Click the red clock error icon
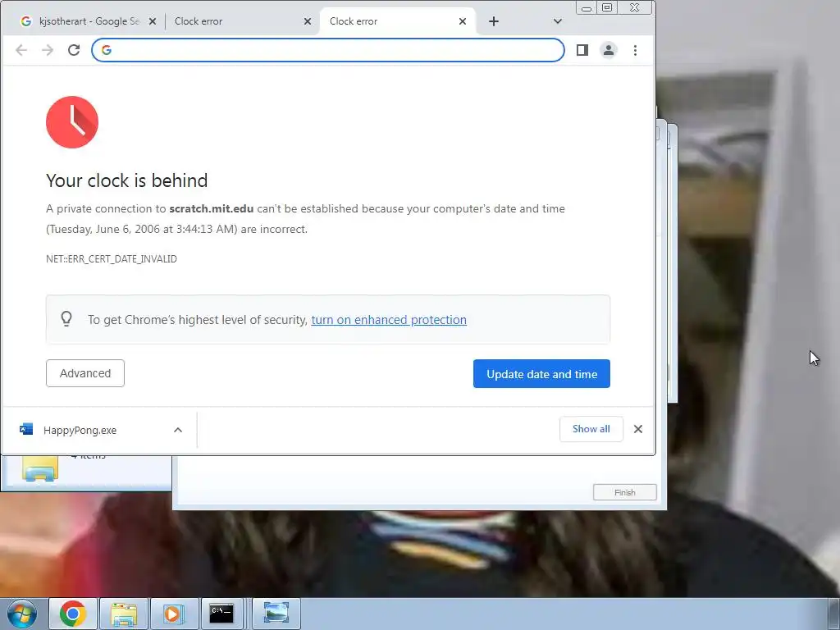 click(72, 122)
